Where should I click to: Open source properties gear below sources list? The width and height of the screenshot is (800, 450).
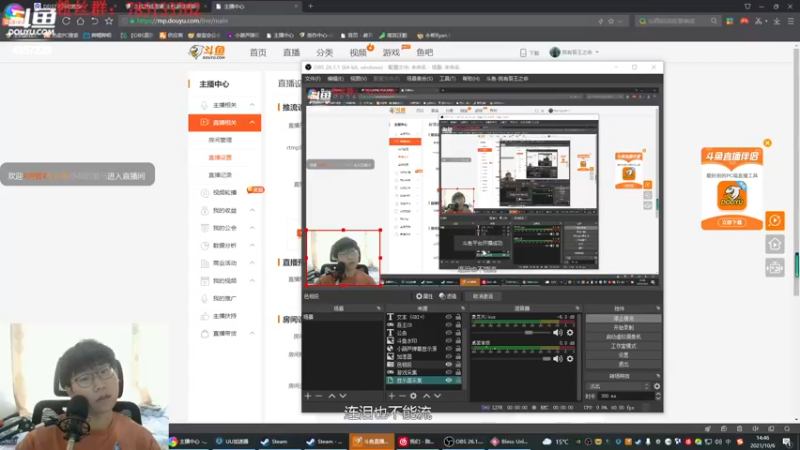tap(413, 396)
